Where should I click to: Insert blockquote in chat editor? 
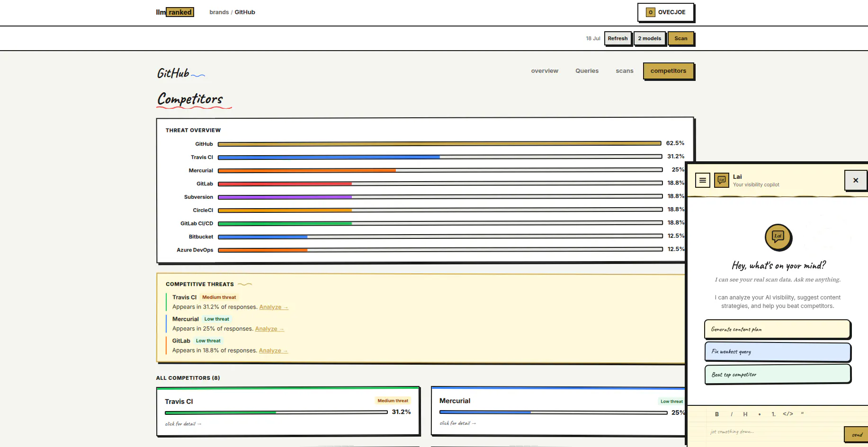(x=802, y=414)
